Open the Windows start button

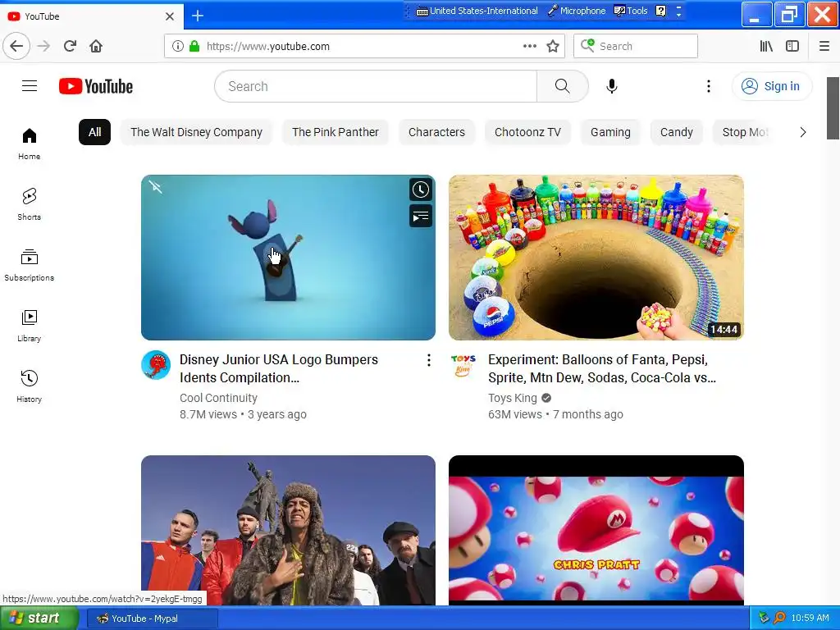click(39, 619)
